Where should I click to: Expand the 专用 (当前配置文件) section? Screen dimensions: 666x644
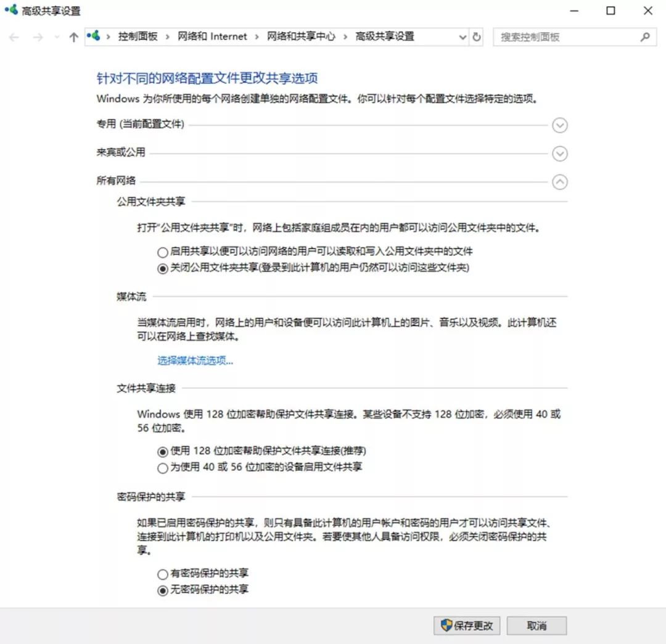click(x=560, y=125)
